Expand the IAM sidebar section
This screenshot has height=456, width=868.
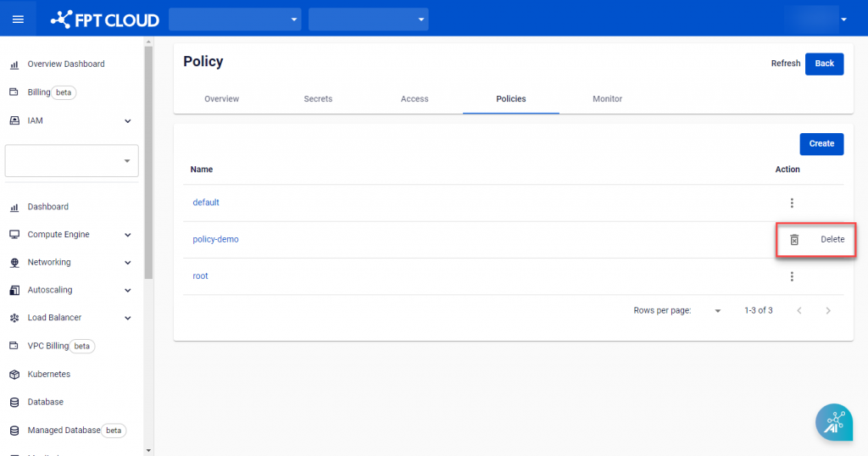[128, 121]
